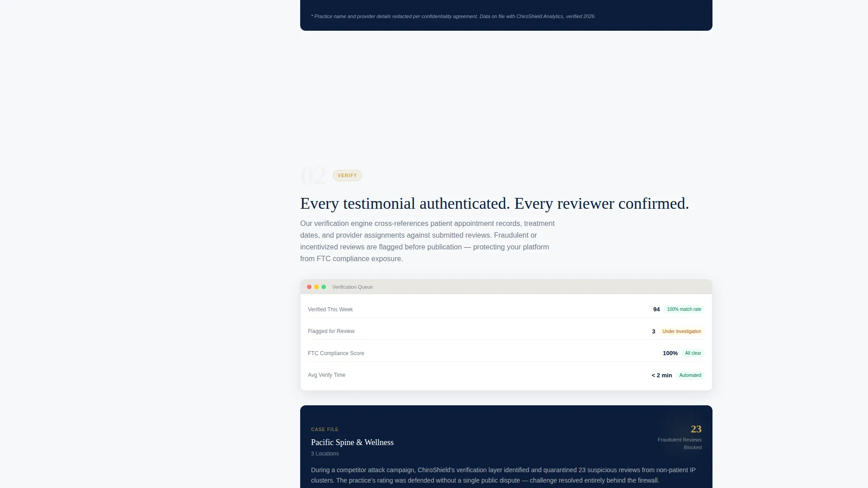Click the 100% match rate badge
This screenshot has height=488, width=868.
(x=684, y=310)
